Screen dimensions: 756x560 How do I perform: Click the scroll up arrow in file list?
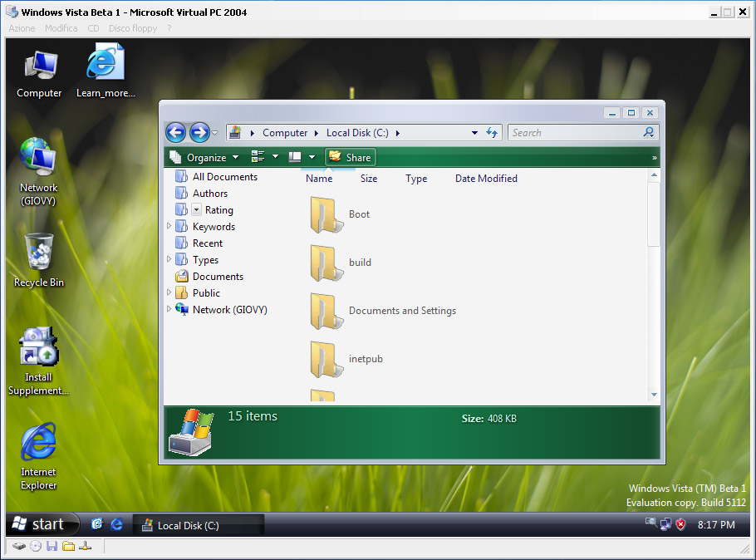[654, 174]
